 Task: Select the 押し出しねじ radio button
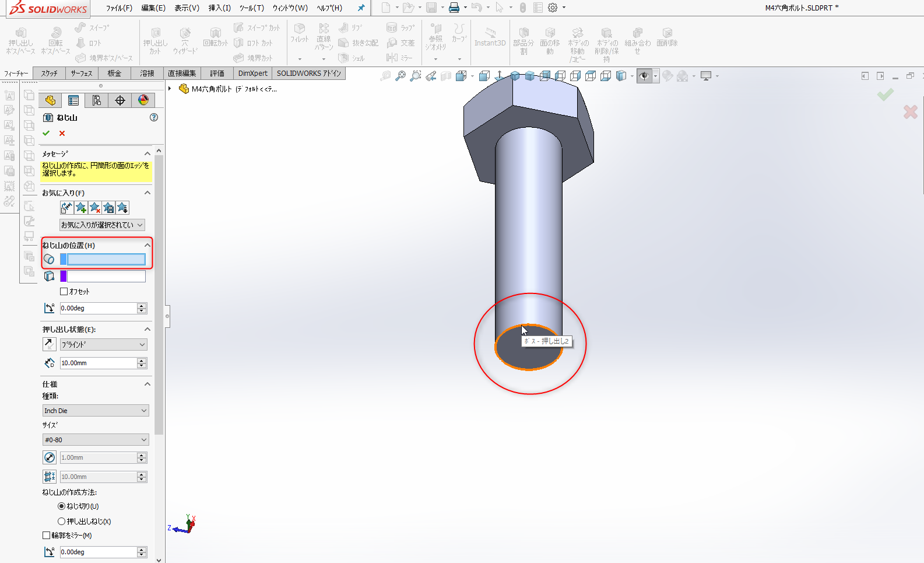tap(61, 522)
